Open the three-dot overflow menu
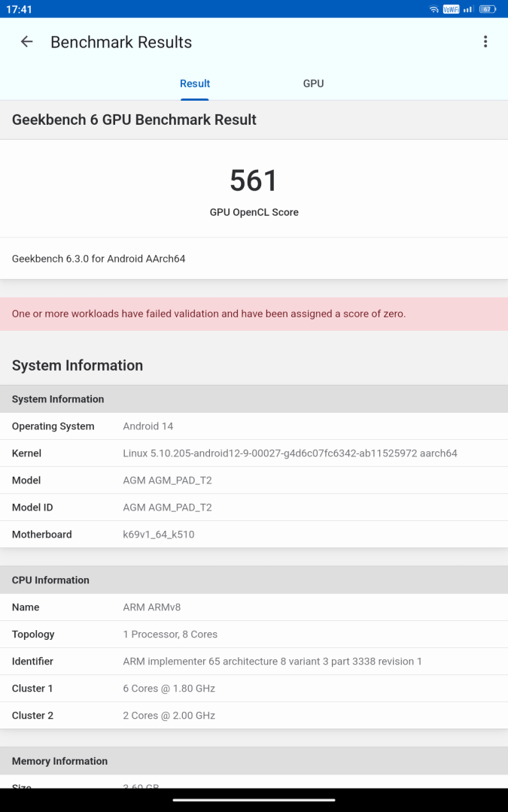The width and height of the screenshot is (508, 812). [485, 42]
